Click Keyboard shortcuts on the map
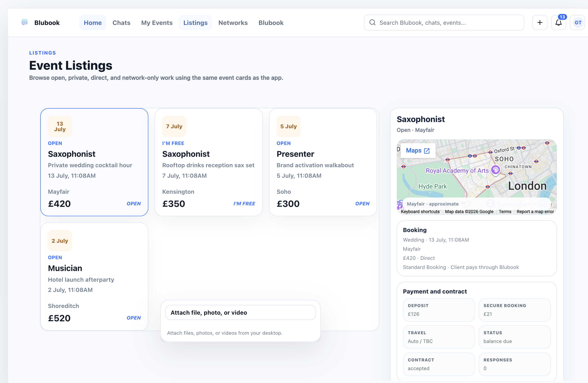 [420, 211]
